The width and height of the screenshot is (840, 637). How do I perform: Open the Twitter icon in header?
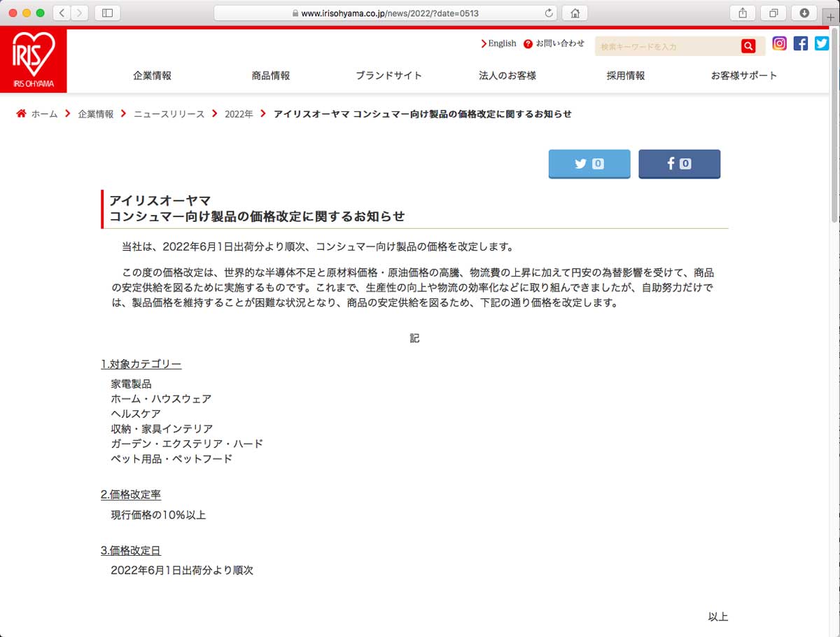[822, 43]
